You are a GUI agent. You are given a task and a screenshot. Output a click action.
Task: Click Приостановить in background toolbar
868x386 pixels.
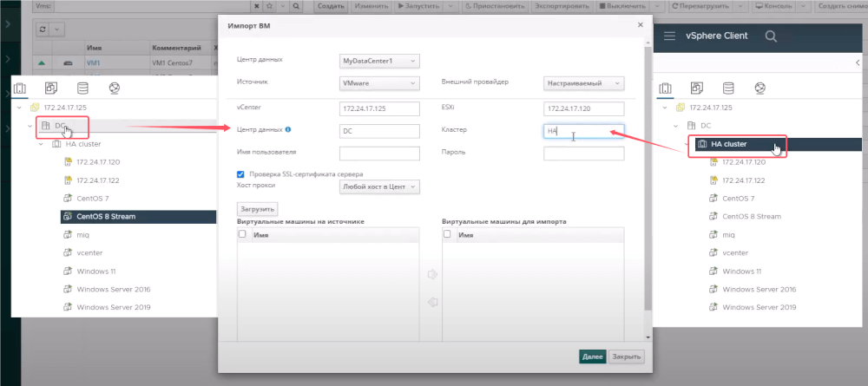coord(495,6)
